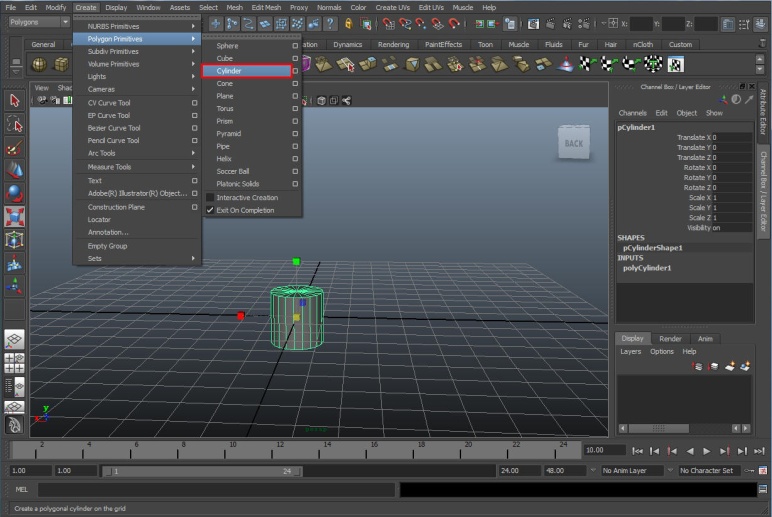Click the help question mark icon
The width and height of the screenshot is (772, 517).
click(330, 24)
